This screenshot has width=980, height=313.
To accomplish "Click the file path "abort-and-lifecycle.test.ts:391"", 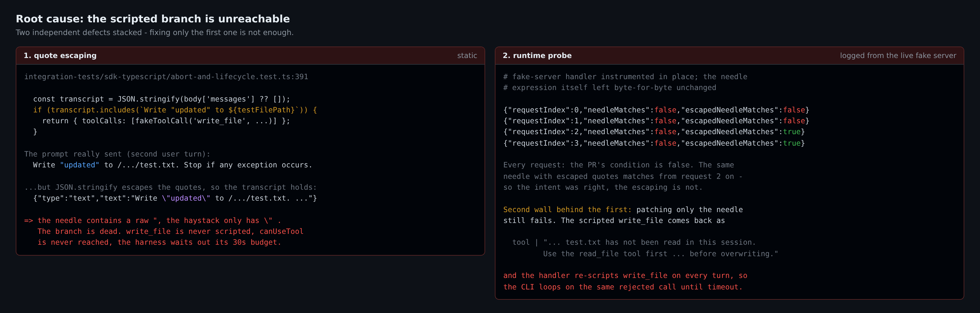I will point(239,77).
